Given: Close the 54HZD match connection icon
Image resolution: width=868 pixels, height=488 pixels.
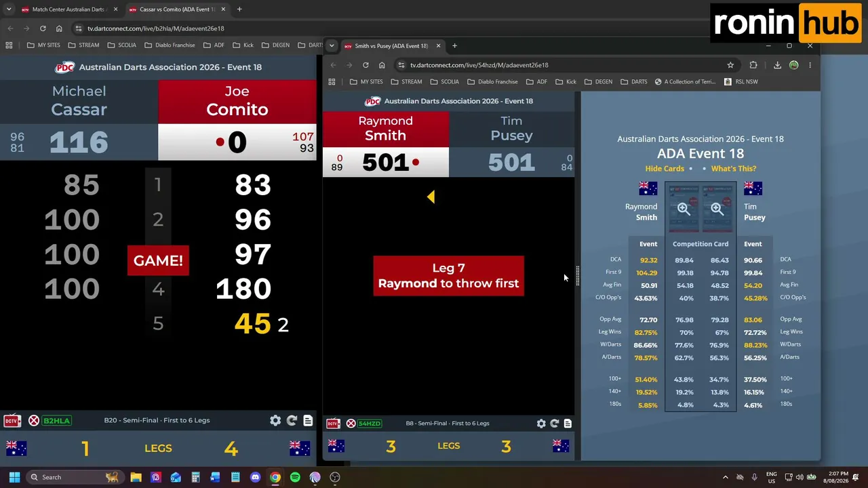Looking at the screenshot, I should 351,424.
